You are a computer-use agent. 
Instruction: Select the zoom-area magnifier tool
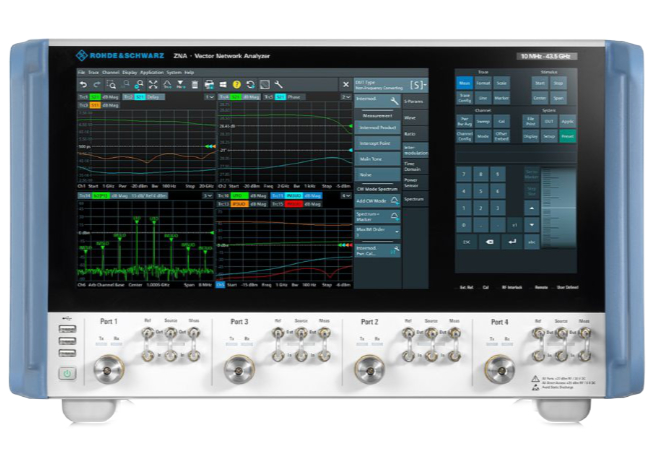click(x=111, y=85)
